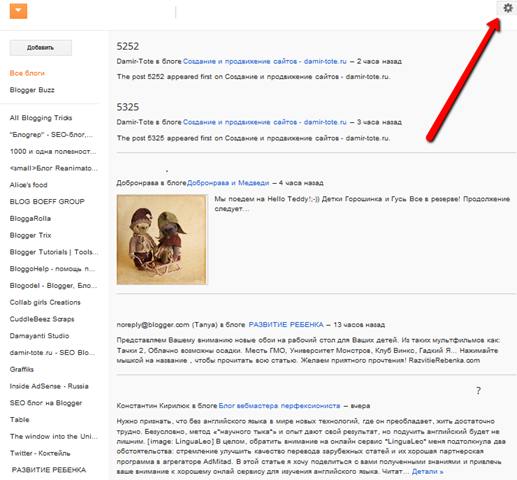Click the Добавить button

41,48
